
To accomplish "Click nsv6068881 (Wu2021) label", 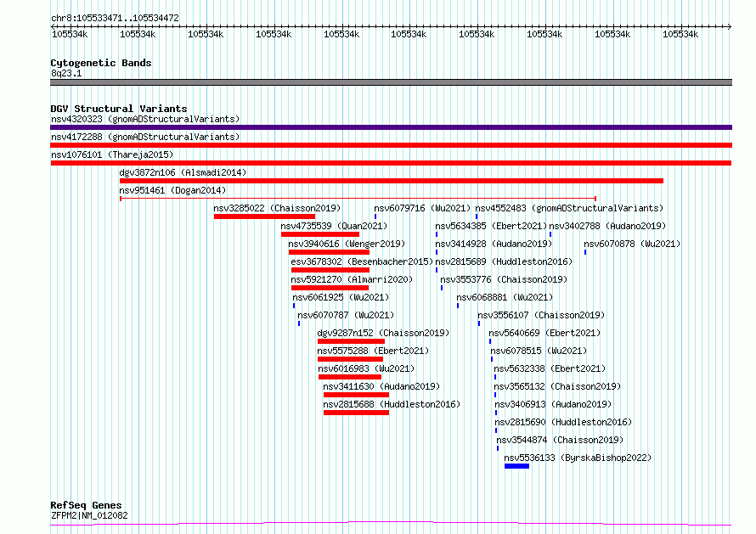I will [505, 297].
